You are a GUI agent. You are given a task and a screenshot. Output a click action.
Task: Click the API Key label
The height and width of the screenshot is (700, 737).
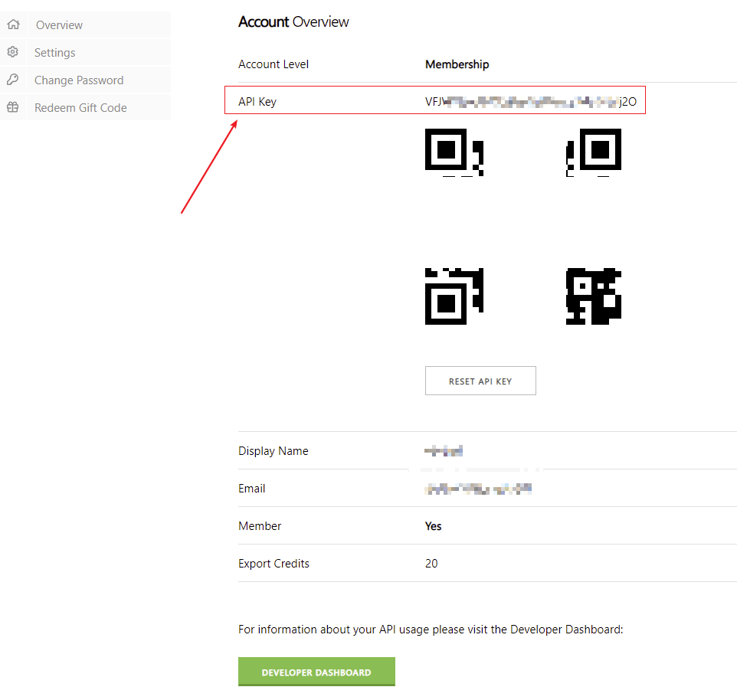257,101
